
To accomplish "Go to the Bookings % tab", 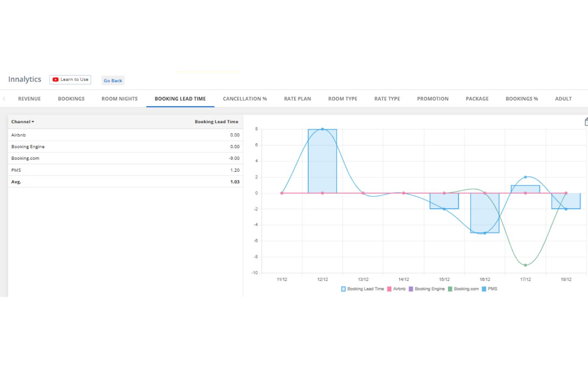I will pos(521,99).
